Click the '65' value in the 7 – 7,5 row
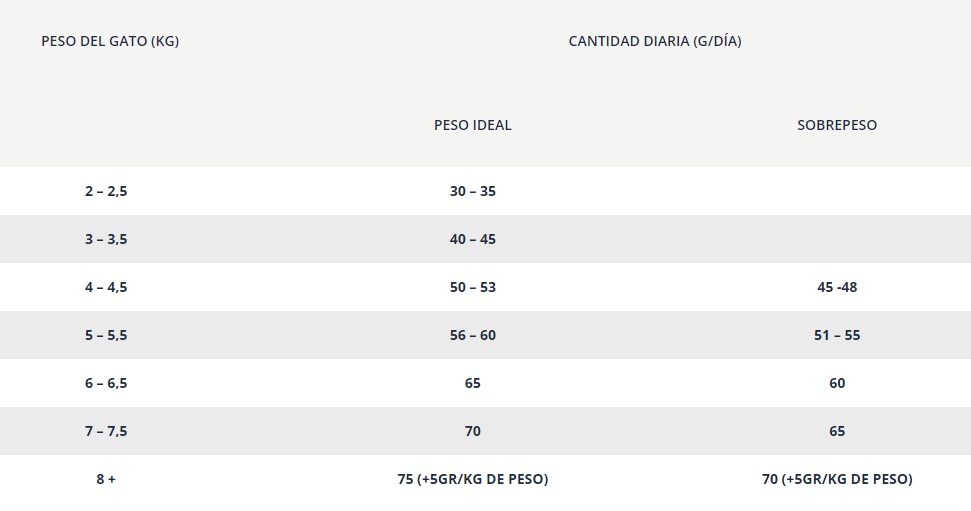This screenshot has width=971, height=511. coord(837,431)
